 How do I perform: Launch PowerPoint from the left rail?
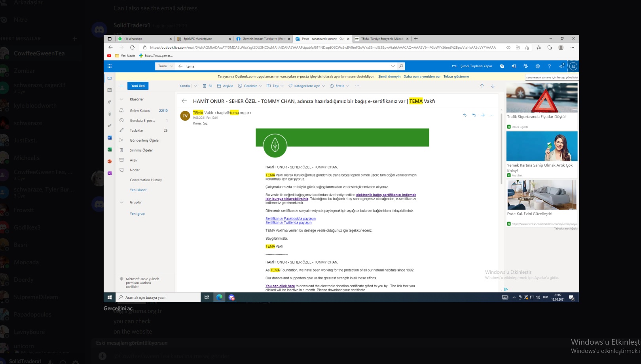110,161
